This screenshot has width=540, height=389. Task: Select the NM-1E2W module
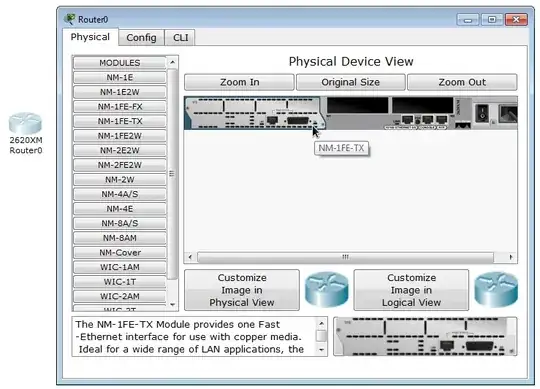pyautogui.click(x=120, y=92)
